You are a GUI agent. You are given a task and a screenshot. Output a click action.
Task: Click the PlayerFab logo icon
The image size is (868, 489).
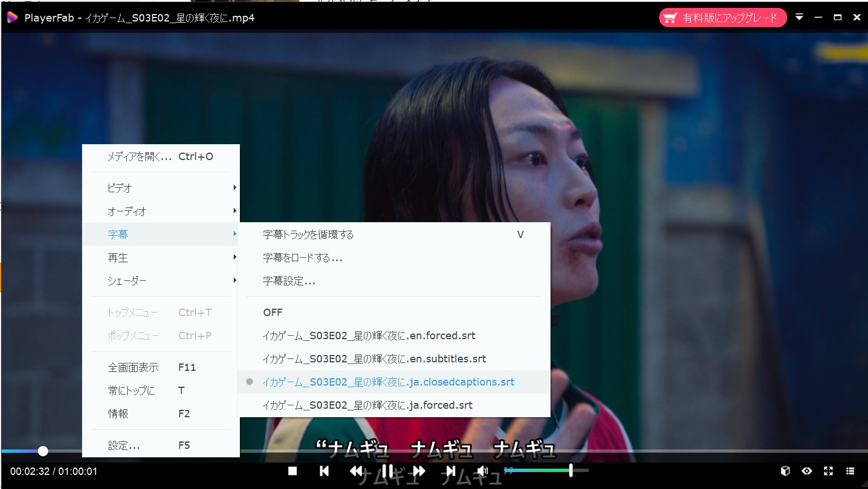click(x=12, y=18)
